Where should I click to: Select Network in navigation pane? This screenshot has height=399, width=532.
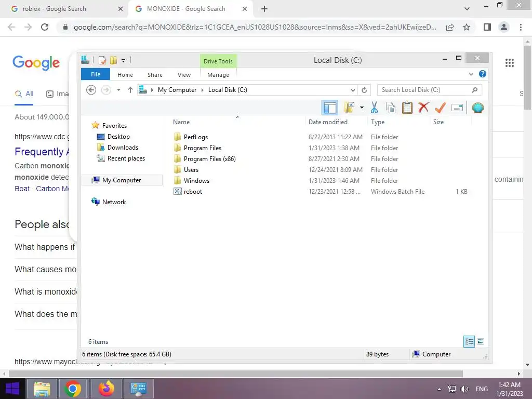[114, 202]
